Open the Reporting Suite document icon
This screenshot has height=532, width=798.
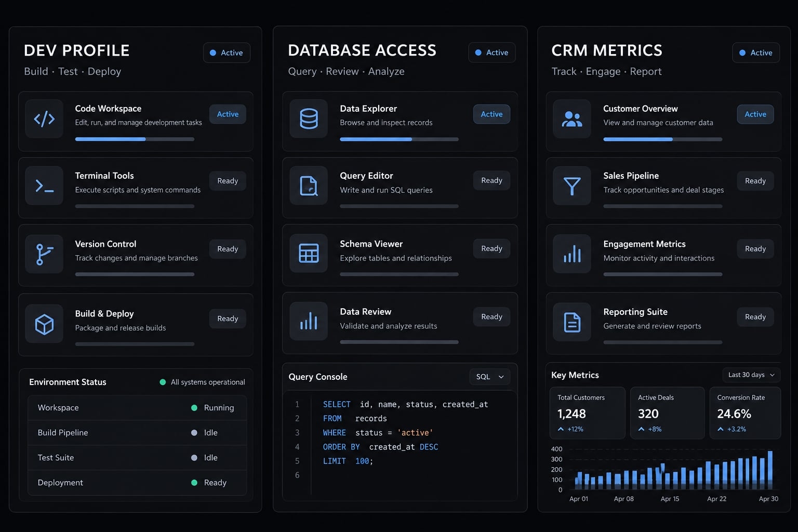(x=572, y=322)
